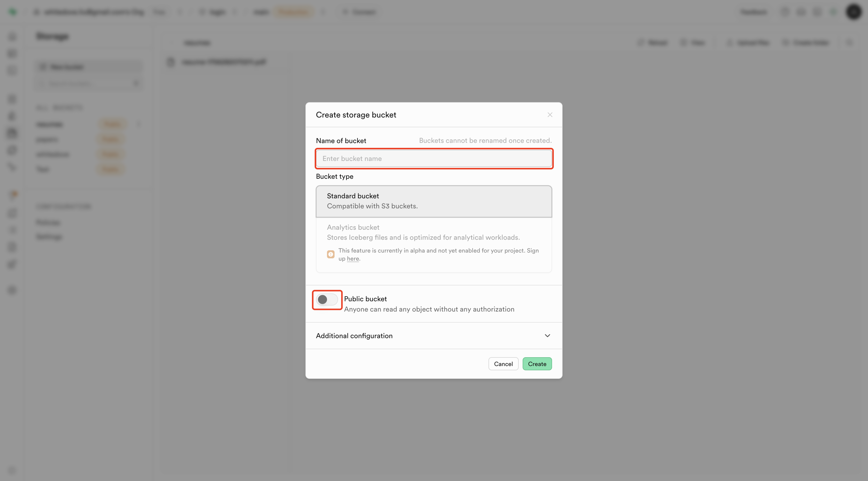Click the Supabase logo in top-left
The height and width of the screenshot is (481, 868).
pos(13,12)
